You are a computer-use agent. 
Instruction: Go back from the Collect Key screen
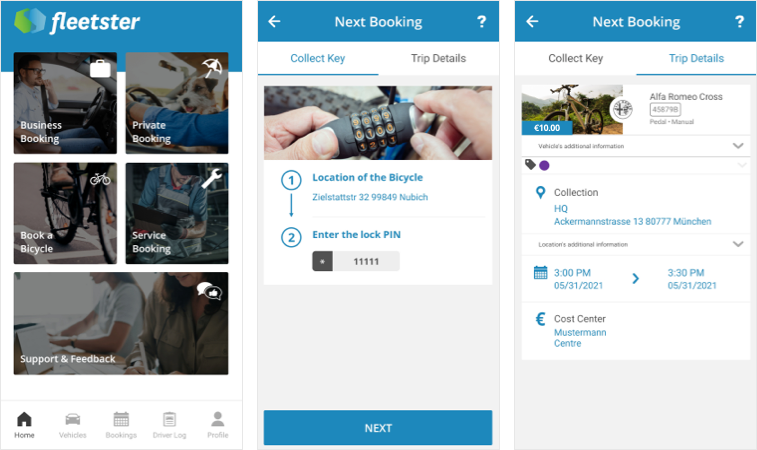pyautogui.click(x=274, y=21)
